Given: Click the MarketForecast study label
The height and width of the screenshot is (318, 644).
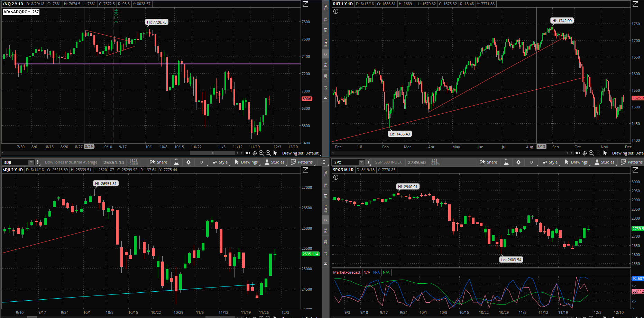Looking at the screenshot, I should (347, 272).
